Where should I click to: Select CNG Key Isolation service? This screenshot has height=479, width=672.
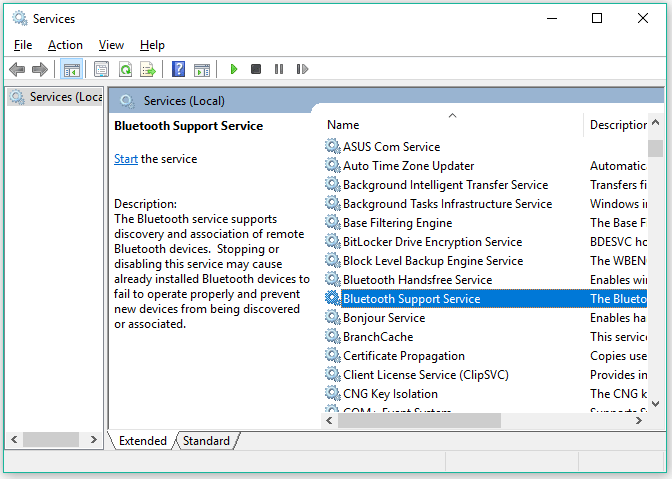[485, 394]
